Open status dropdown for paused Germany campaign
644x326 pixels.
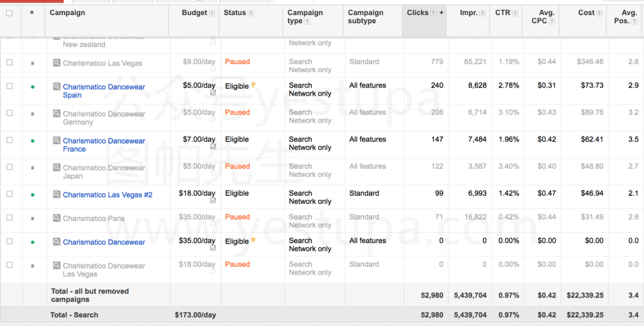click(x=33, y=114)
